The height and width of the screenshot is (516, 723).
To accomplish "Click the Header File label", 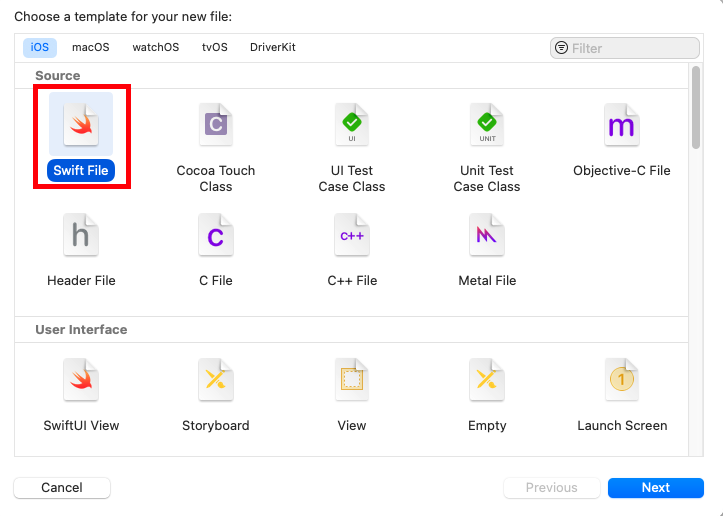I will point(81,281).
